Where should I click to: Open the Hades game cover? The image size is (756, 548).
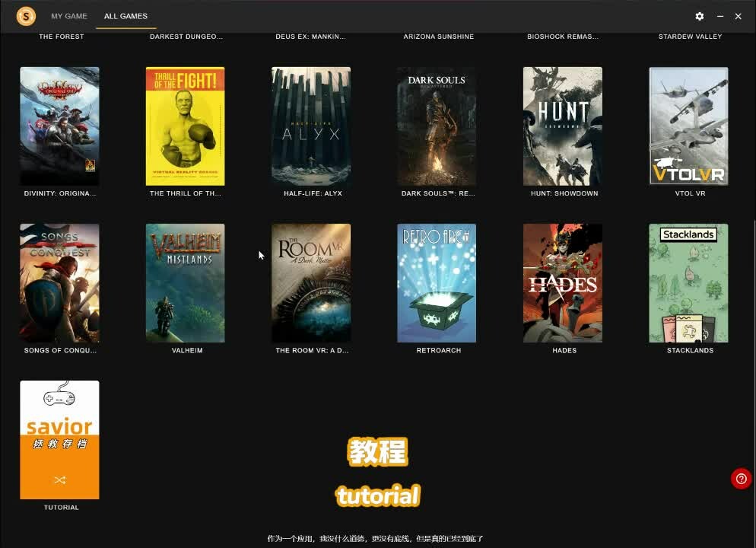(x=563, y=283)
